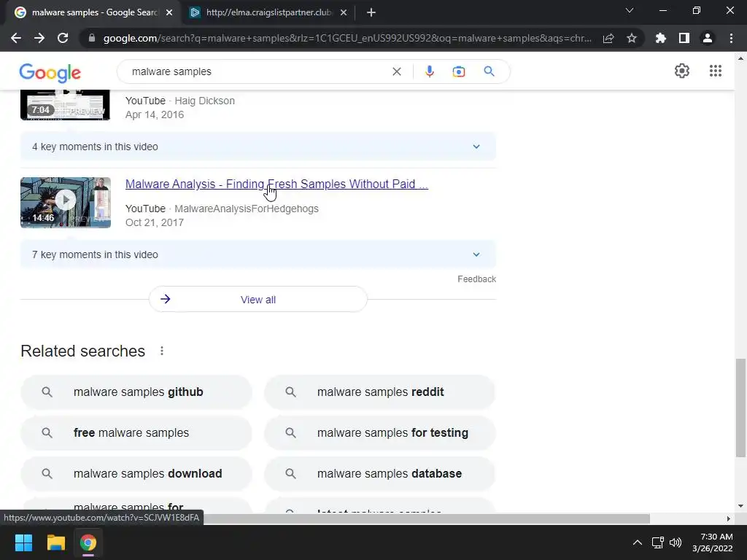The width and height of the screenshot is (747, 560).
Task: View site info via the lock icon
Action: (x=91, y=38)
